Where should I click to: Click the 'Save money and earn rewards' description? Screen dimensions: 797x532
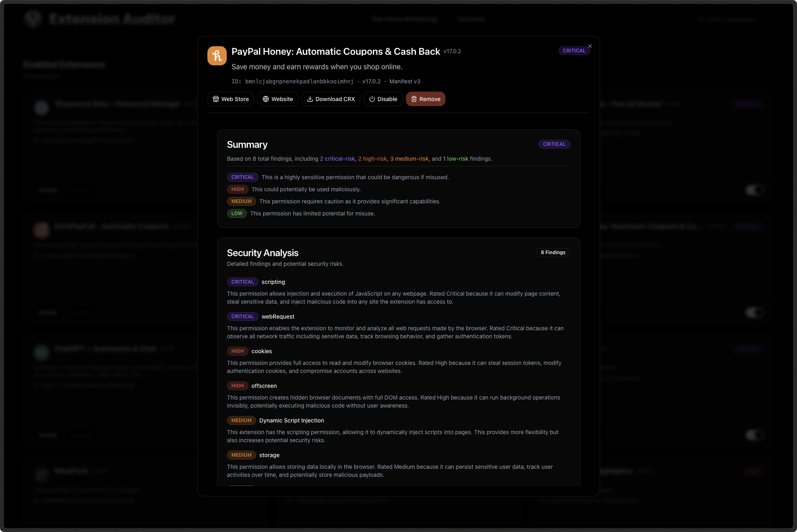tap(317, 67)
